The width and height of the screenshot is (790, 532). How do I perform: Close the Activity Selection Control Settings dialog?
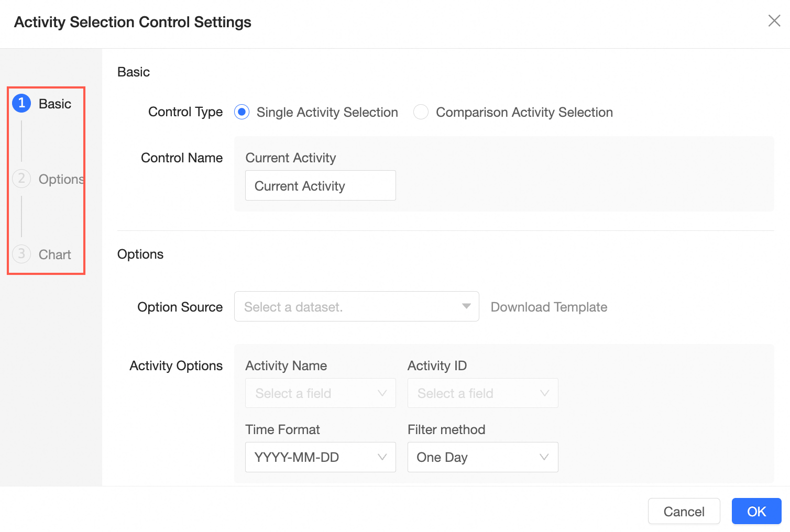click(774, 21)
